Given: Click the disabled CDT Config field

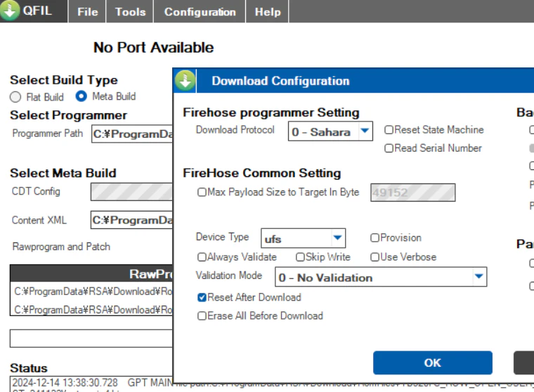Looking at the screenshot, I should click(x=132, y=192).
